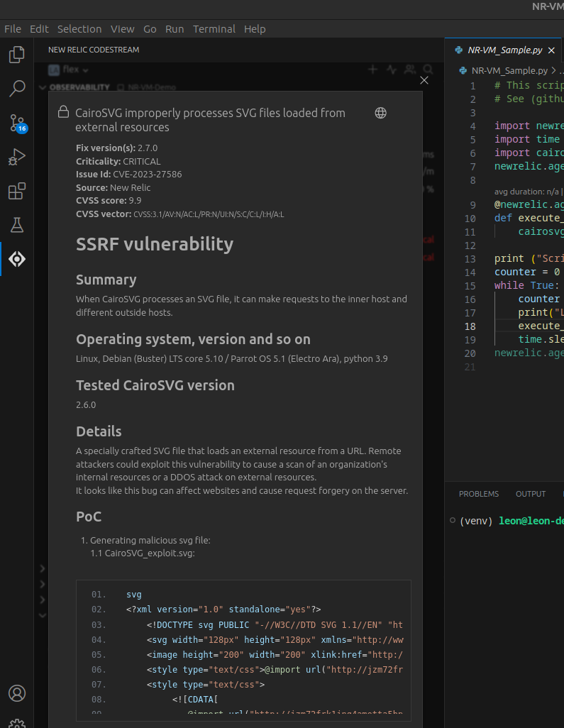564x728 pixels.
Task: Open the Accounts icon in activity bar
Action: (x=17, y=693)
